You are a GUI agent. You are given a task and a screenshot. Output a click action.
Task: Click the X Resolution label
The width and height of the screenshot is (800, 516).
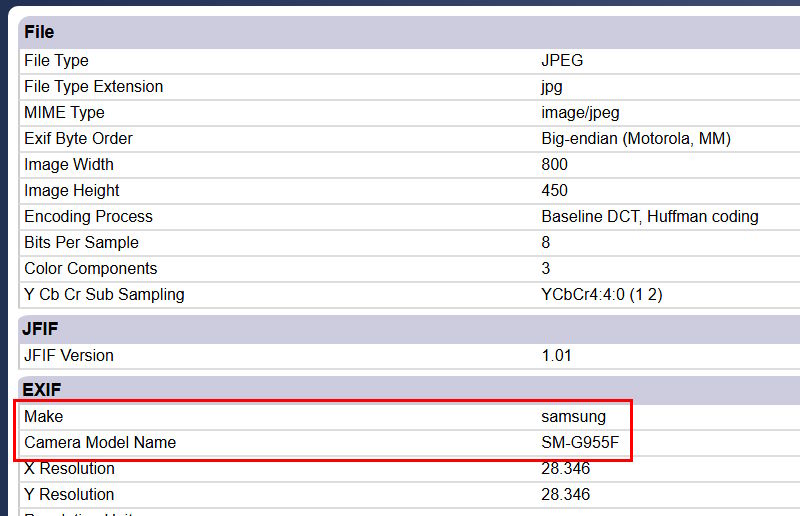click(x=69, y=469)
